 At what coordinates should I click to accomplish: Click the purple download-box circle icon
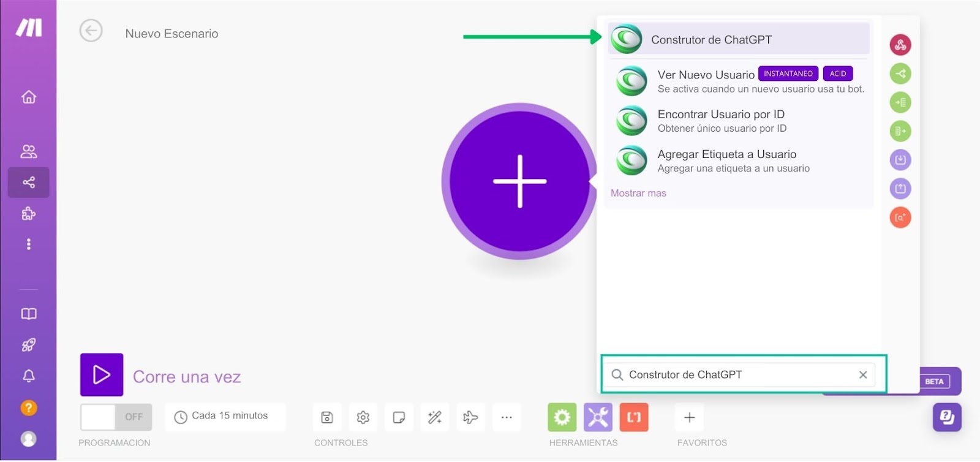(900, 160)
